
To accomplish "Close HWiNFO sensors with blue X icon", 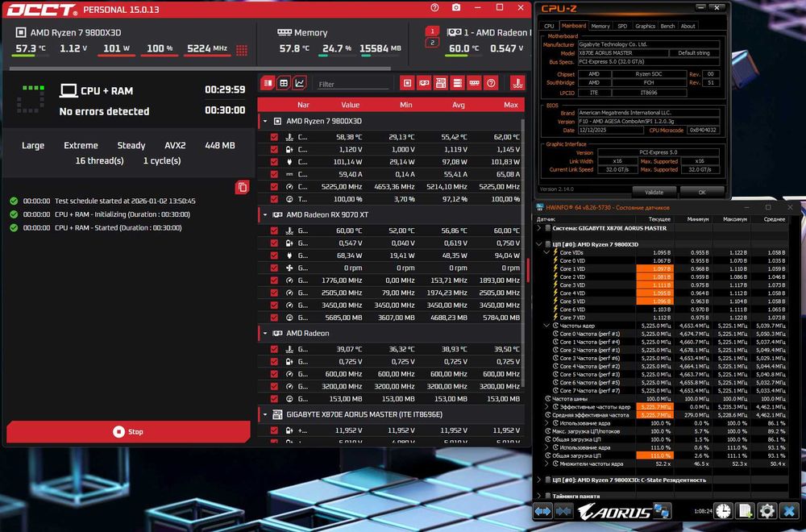I will click(789, 511).
